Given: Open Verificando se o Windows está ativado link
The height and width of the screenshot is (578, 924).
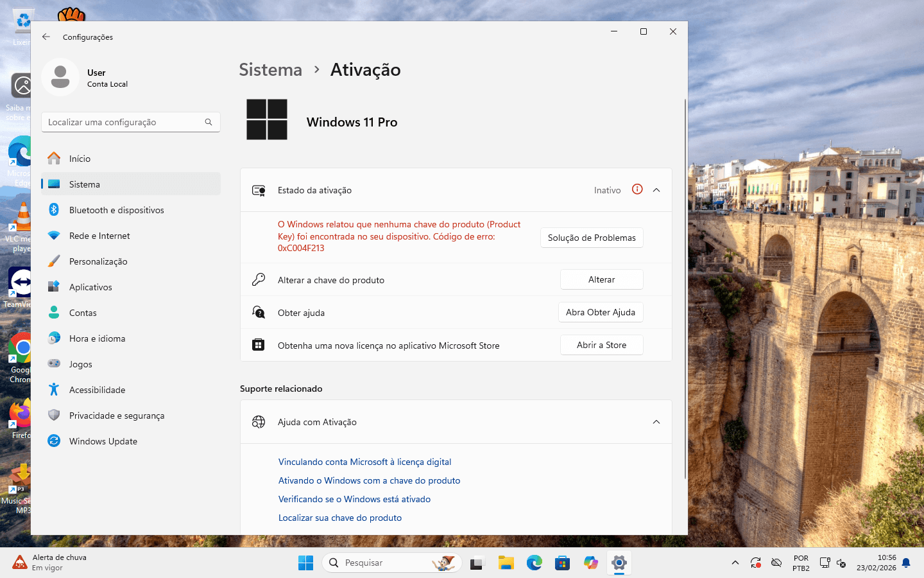Looking at the screenshot, I should (x=354, y=499).
